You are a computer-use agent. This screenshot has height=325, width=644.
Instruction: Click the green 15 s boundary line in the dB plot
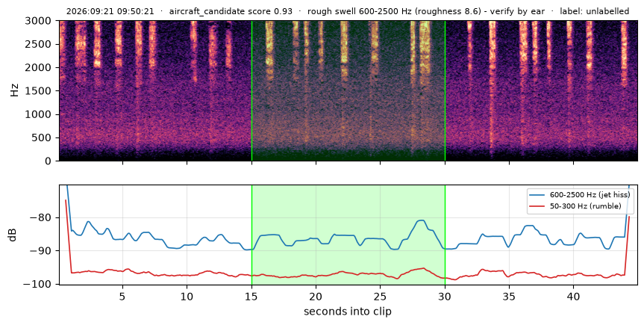[251, 235]
